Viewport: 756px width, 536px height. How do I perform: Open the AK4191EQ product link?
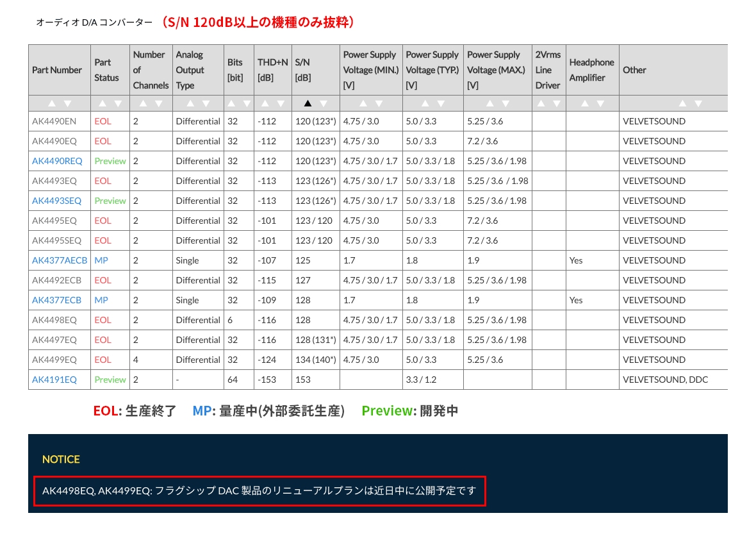tap(54, 380)
